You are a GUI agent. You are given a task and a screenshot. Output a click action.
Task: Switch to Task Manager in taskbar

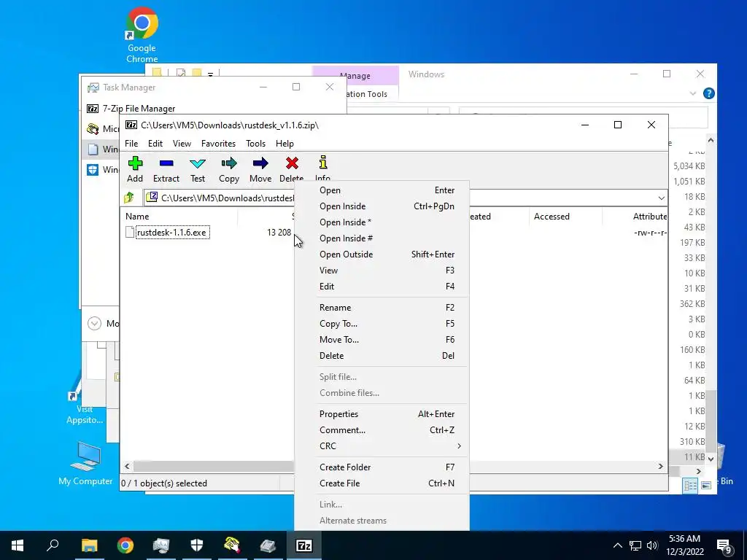[x=161, y=545]
